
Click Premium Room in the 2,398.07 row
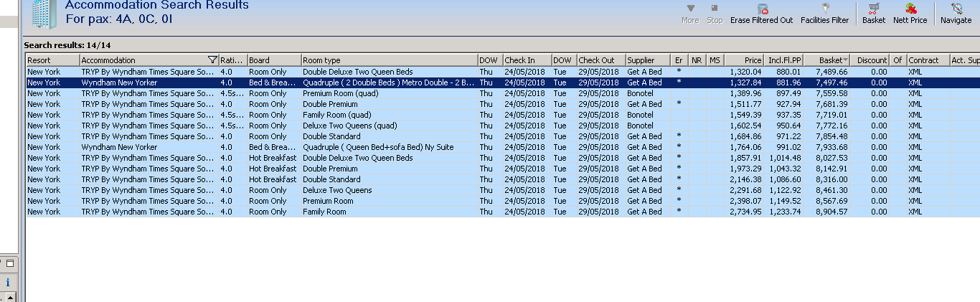click(328, 201)
